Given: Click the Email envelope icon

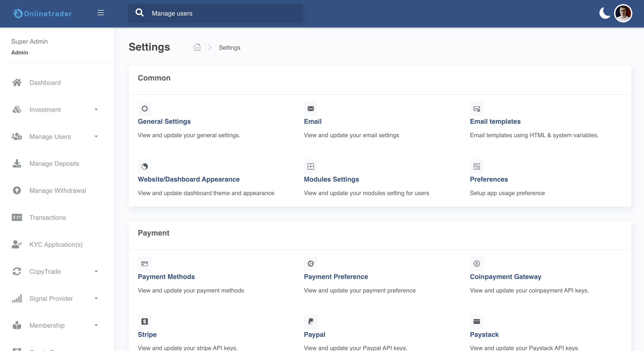Looking at the screenshot, I should (311, 109).
